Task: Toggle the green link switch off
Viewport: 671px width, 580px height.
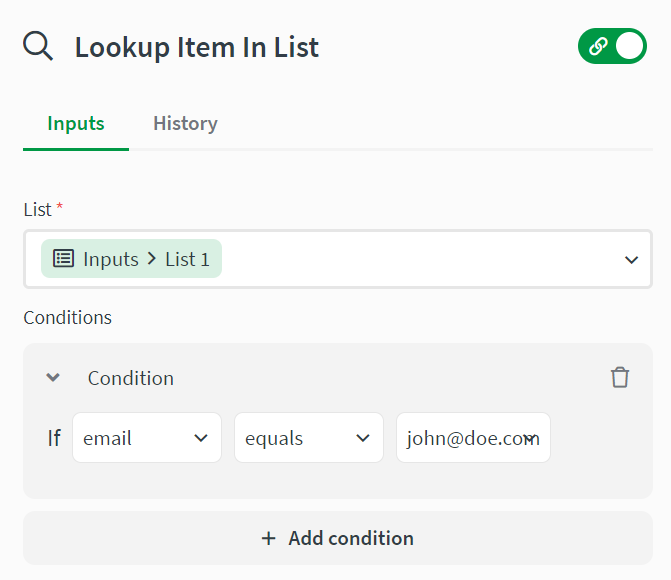Action: point(612,46)
